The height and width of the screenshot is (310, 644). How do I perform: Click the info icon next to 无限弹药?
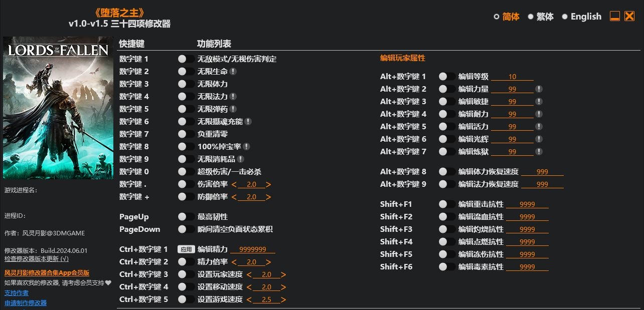pos(233,109)
